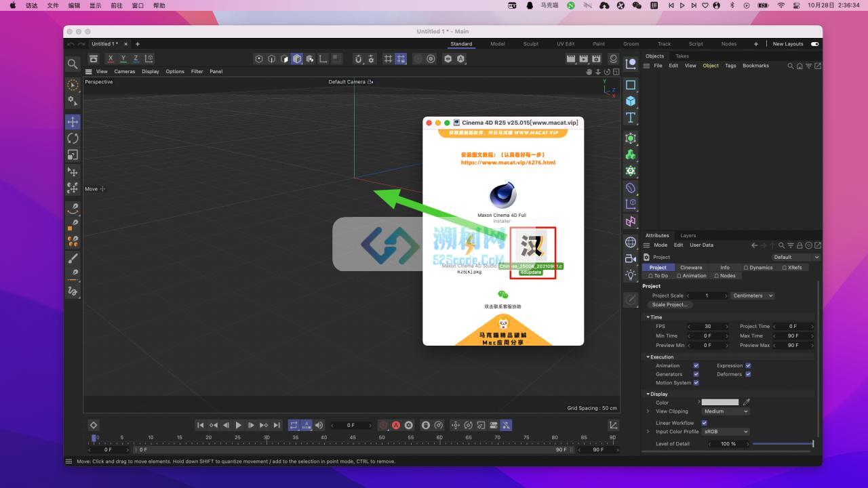
Task: Open the Input Color Profile sRGB dropdown
Action: click(x=726, y=432)
